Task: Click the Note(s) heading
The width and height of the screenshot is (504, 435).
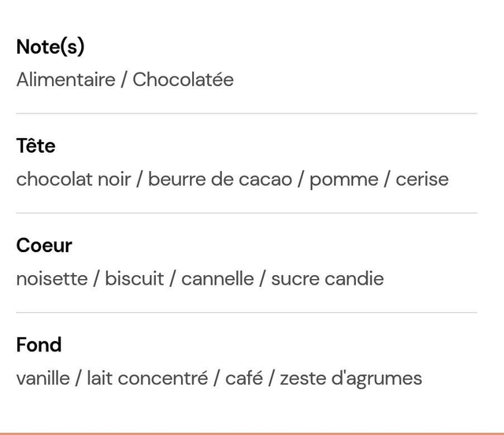Action: point(50,46)
